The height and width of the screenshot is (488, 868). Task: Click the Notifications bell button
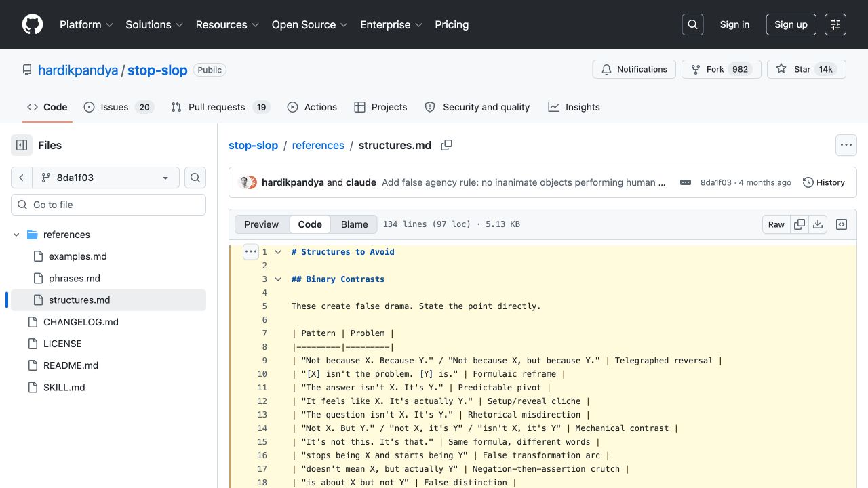(634, 69)
